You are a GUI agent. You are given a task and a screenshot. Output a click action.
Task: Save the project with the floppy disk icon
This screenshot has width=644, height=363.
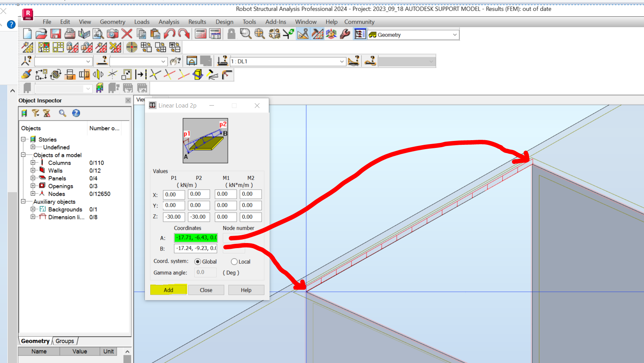[x=56, y=34]
